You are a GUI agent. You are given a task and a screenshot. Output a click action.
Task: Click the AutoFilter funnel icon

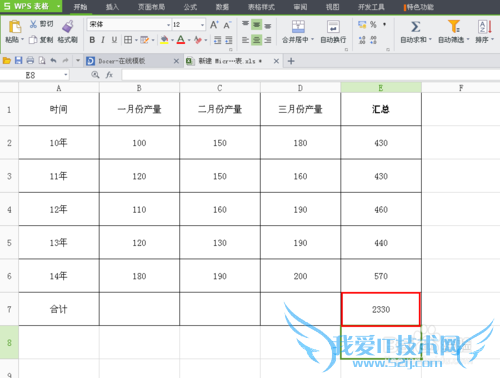click(x=454, y=26)
